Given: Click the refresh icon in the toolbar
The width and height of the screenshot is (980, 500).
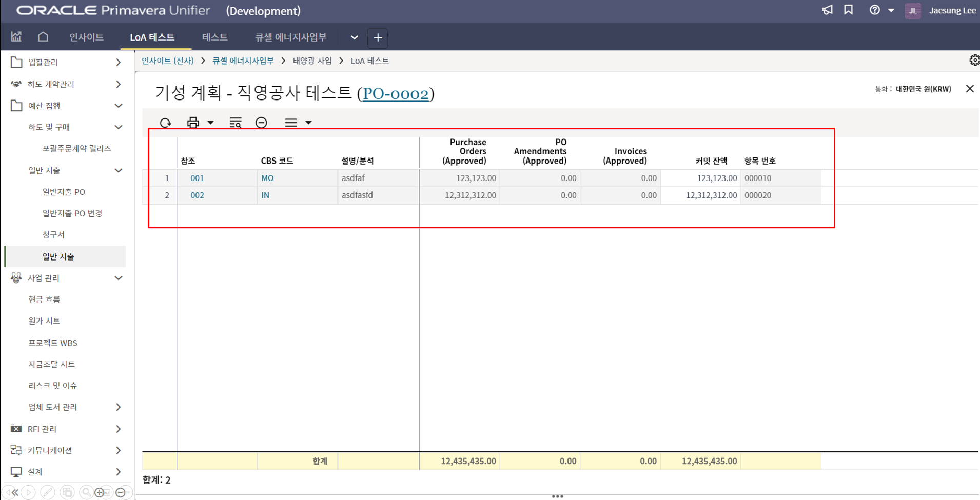Looking at the screenshot, I should (165, 123).
